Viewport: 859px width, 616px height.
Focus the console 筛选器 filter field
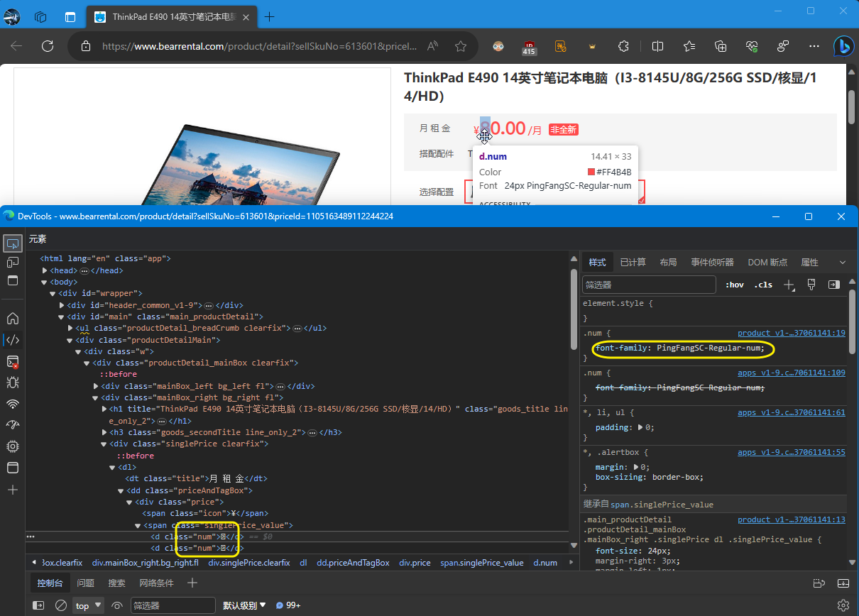click(173, 605)
